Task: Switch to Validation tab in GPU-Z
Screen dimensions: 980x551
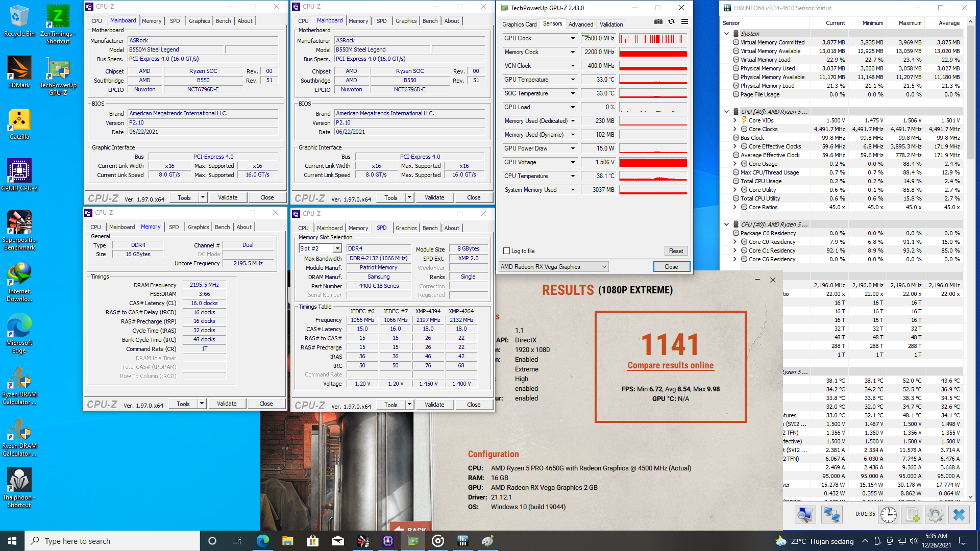Action: pyautogui.click(x=611, y=24)
